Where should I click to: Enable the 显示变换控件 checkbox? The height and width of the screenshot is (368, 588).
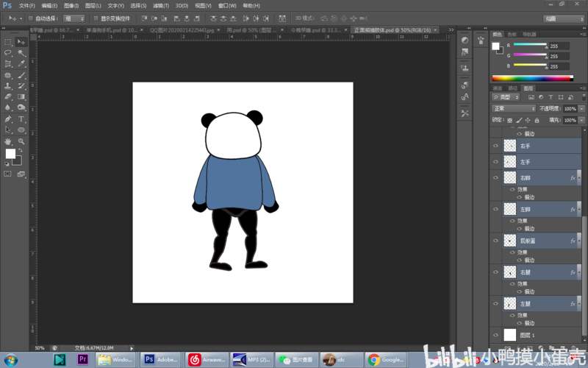coord(96,18)
